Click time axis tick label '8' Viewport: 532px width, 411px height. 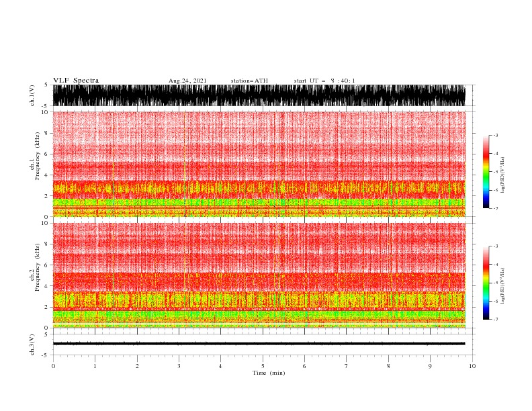pos(388,366)
